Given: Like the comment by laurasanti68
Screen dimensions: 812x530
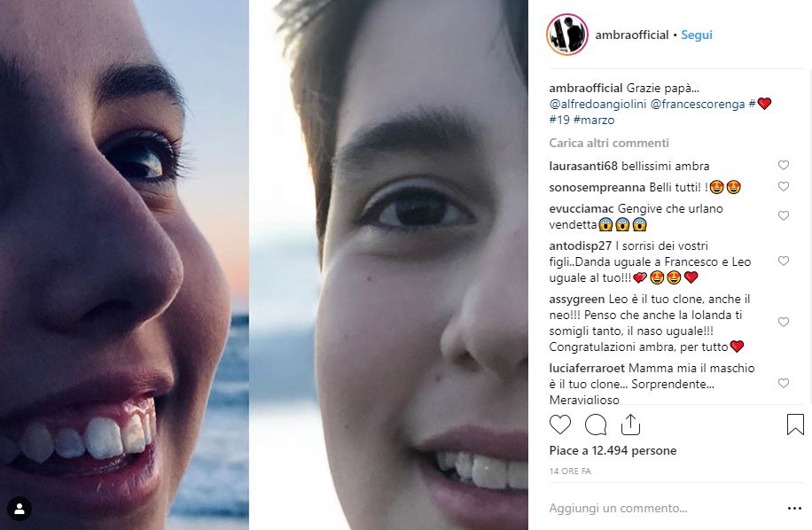Looking at the screenshot, I should [x=784, y=166].
